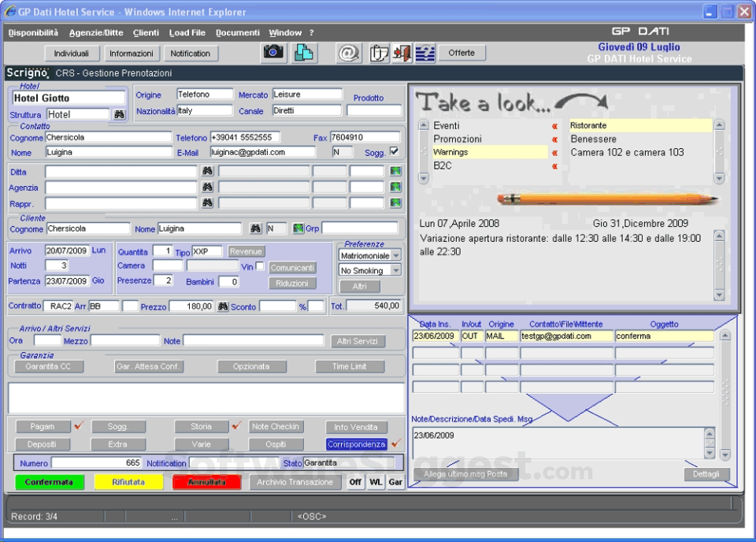Open the No Smoking dropdown
756x542 pixels.
395,270
